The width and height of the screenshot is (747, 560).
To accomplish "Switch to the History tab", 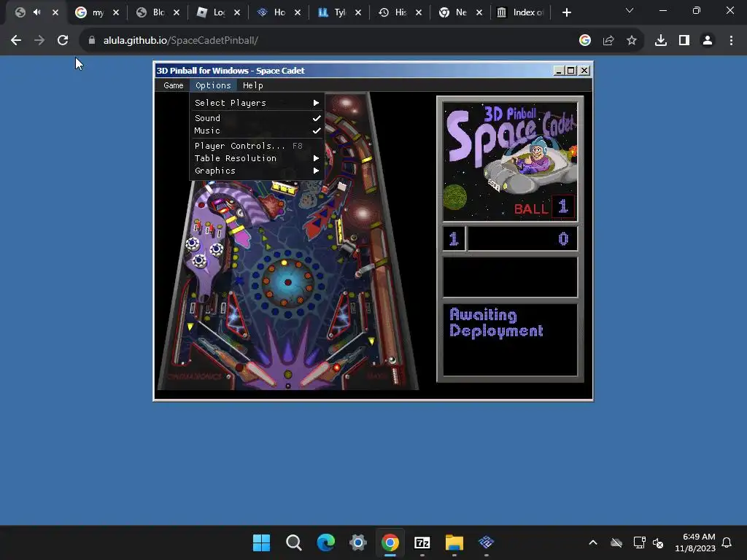I will coord(400,12).
